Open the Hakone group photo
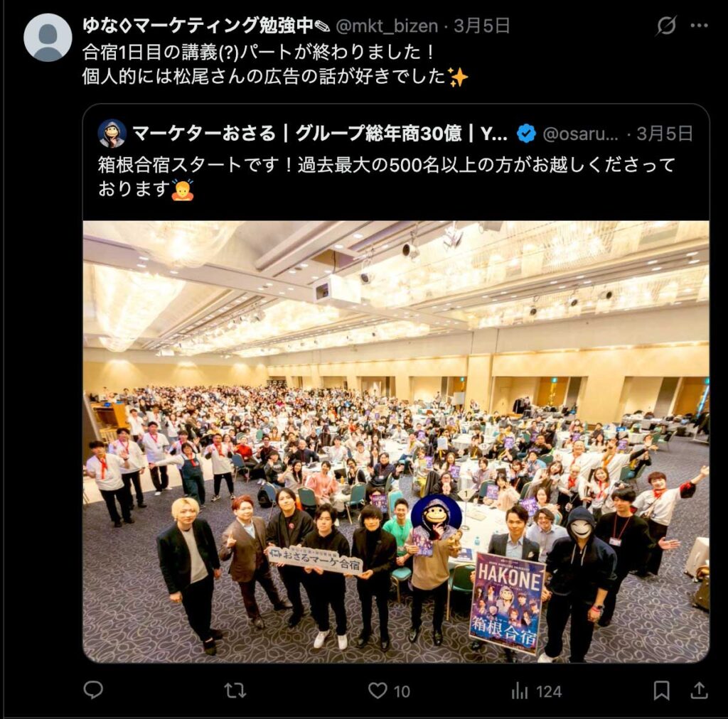Viewport: 728px width, 719px height. 396,441
